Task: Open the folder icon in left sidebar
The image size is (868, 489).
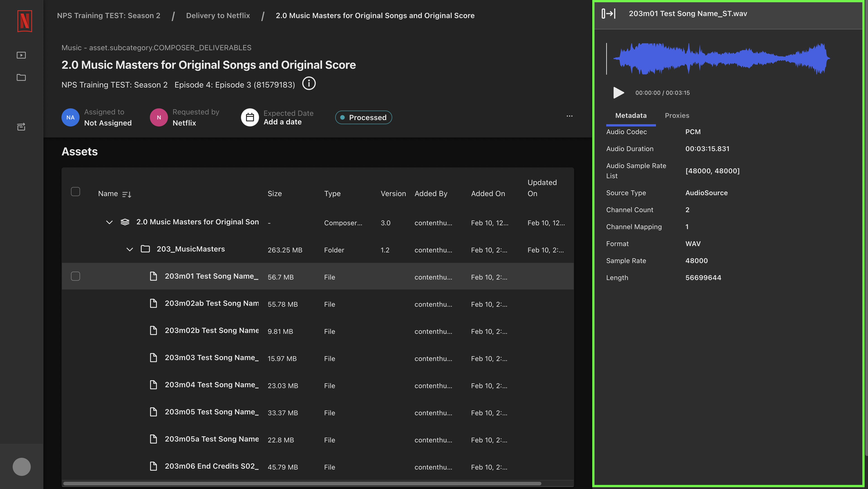Action: [21, 77]
